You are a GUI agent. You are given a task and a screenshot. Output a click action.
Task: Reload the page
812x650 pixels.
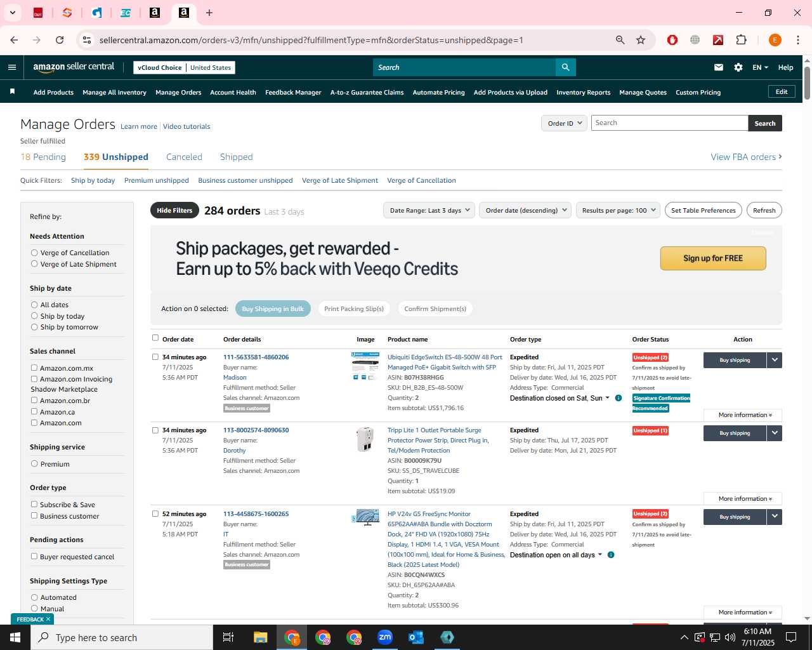pyautogui.click(x=60, y=40)
